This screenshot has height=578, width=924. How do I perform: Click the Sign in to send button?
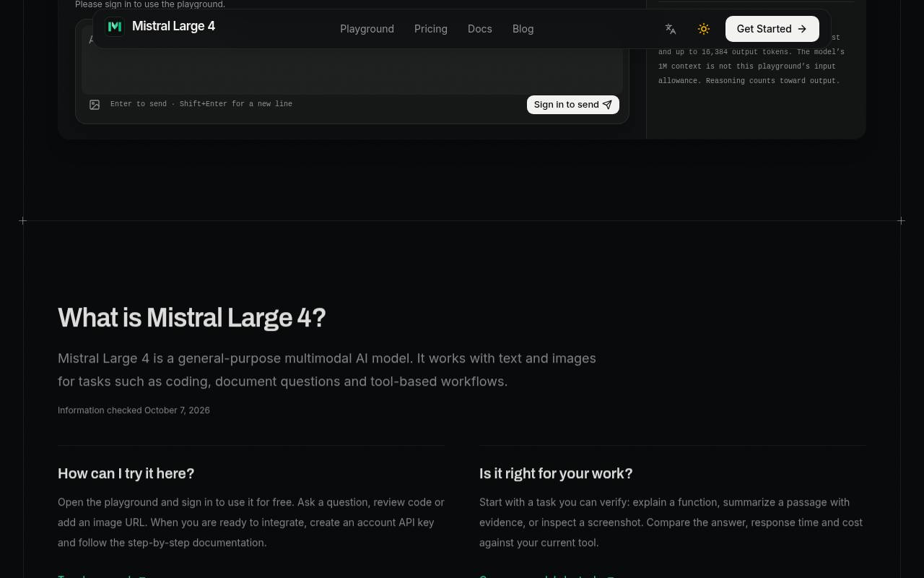[573, 105]
